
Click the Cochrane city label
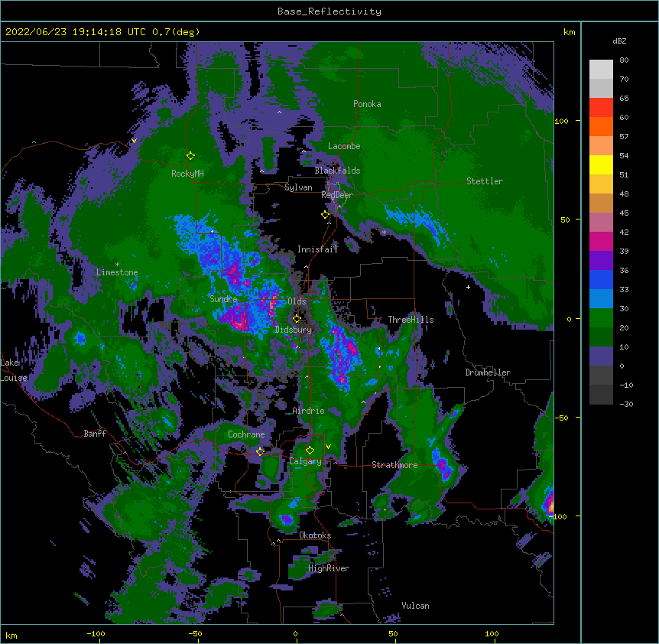point(246,434)
